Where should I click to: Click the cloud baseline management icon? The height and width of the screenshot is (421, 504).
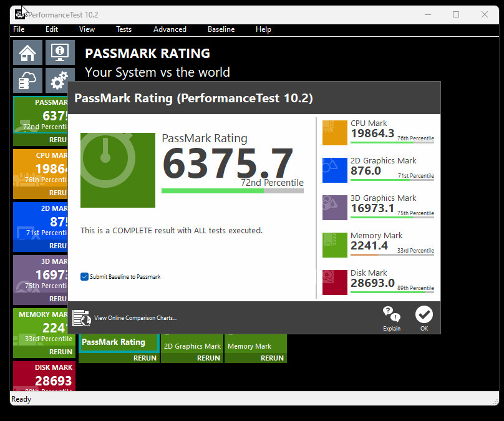coord(27,81)
